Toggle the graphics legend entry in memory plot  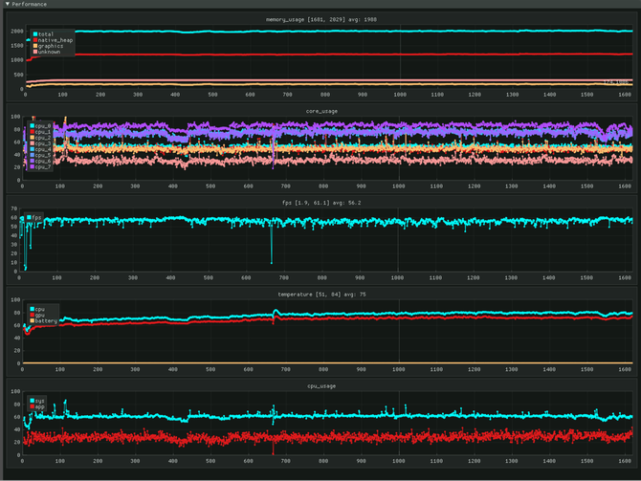49,45
